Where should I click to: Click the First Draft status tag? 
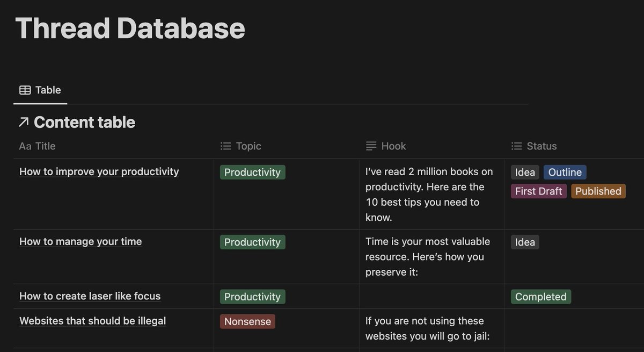[x=539, y=191]
